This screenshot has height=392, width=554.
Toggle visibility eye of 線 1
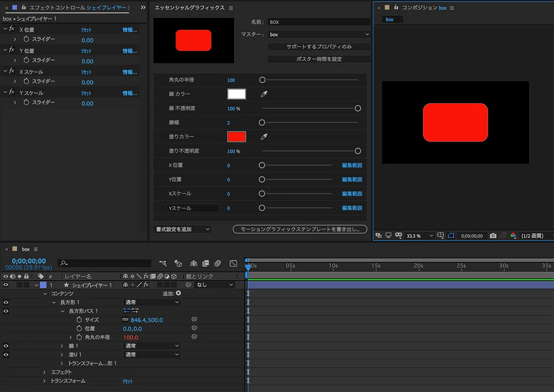tap(6, 346)
